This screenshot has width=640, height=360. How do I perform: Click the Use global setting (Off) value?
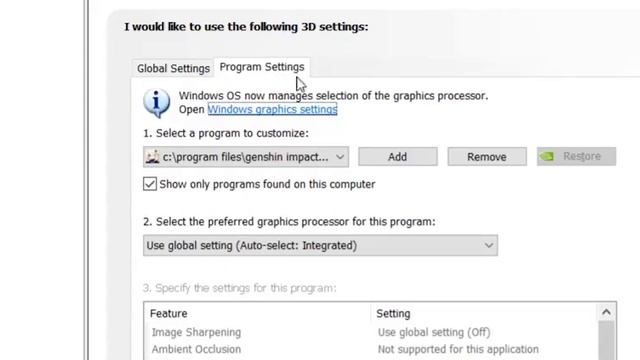[434, 332]
